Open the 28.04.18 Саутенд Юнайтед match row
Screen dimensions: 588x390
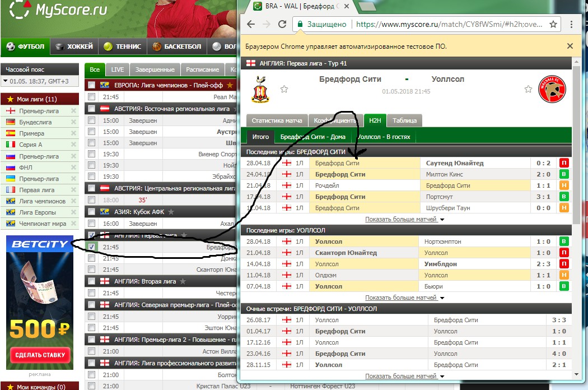coord(406,163)
